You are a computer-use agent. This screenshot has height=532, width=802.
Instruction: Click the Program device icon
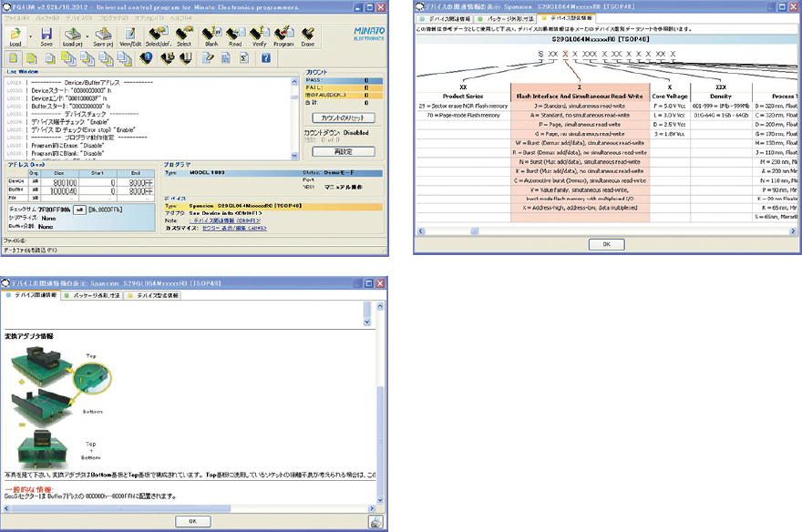pos(283,36)
